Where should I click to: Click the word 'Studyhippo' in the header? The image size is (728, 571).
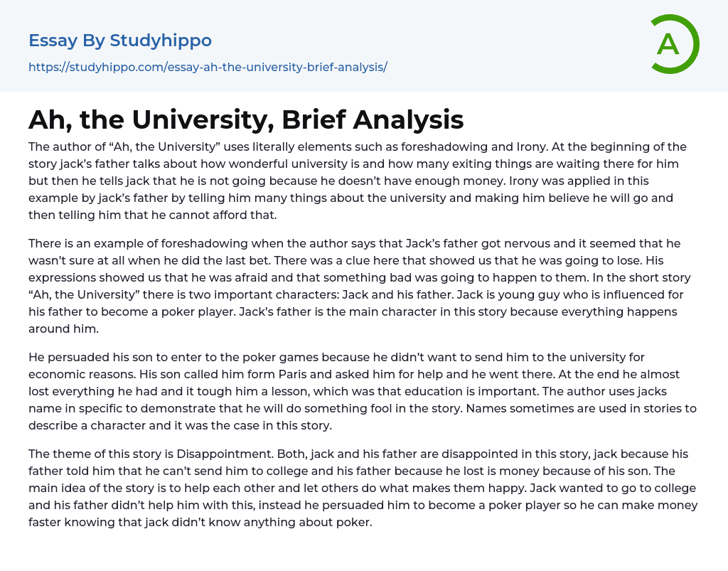coord(161,41)
